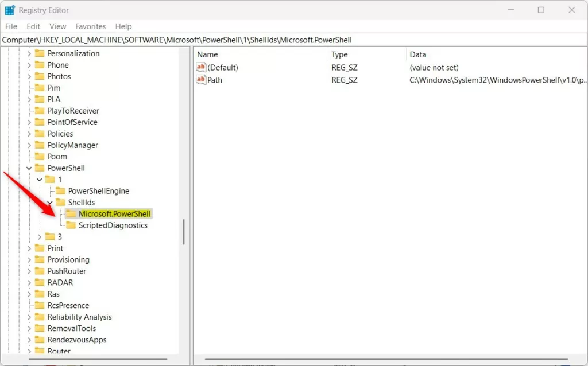Open the View menu

pyautogui.click(x=57, y=26)
